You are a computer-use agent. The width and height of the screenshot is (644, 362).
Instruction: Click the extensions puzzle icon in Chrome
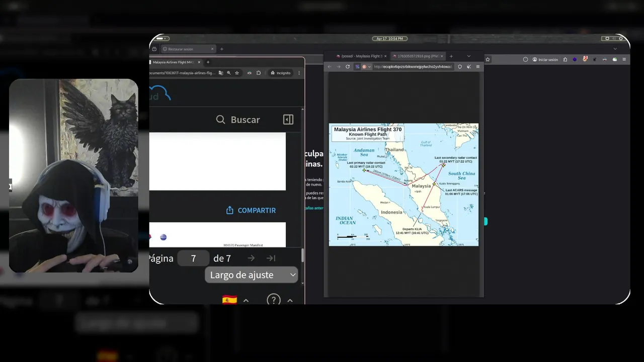[x=259, y=73]
